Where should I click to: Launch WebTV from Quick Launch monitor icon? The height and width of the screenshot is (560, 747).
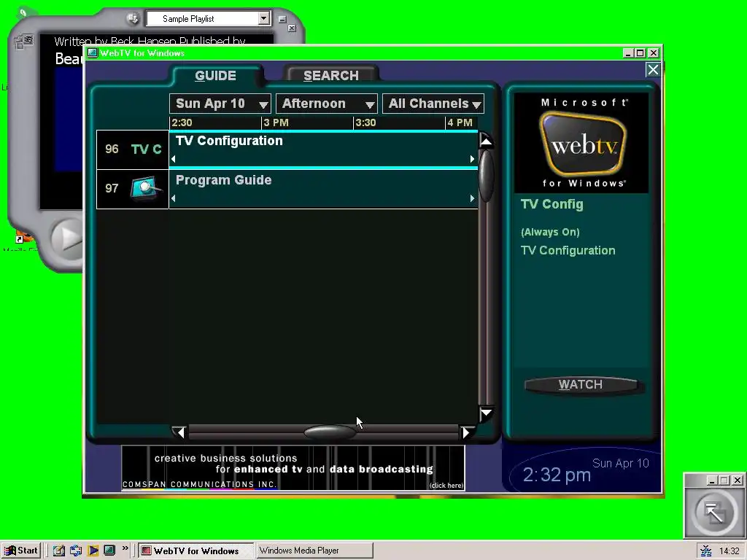pyautogui.click(x=109, y=551)
